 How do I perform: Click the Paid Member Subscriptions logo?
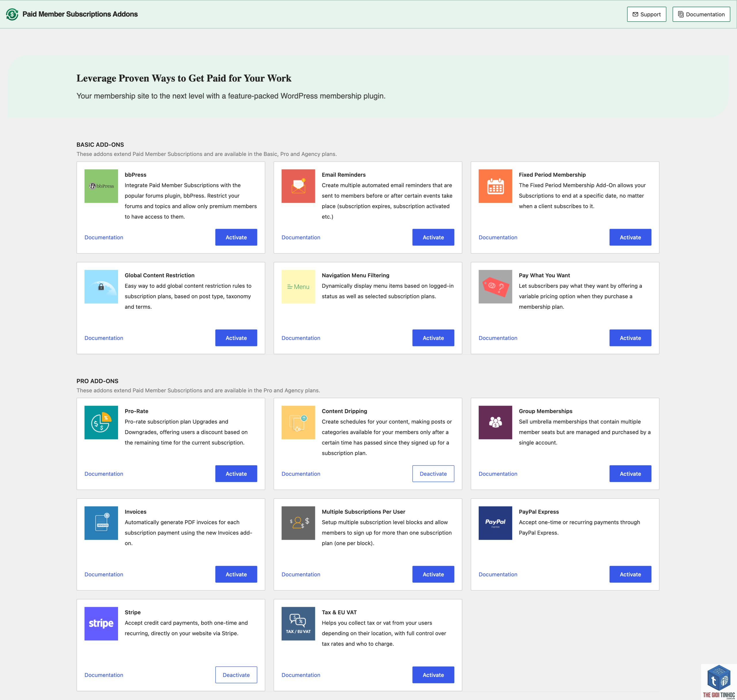[x=12, y=14]
